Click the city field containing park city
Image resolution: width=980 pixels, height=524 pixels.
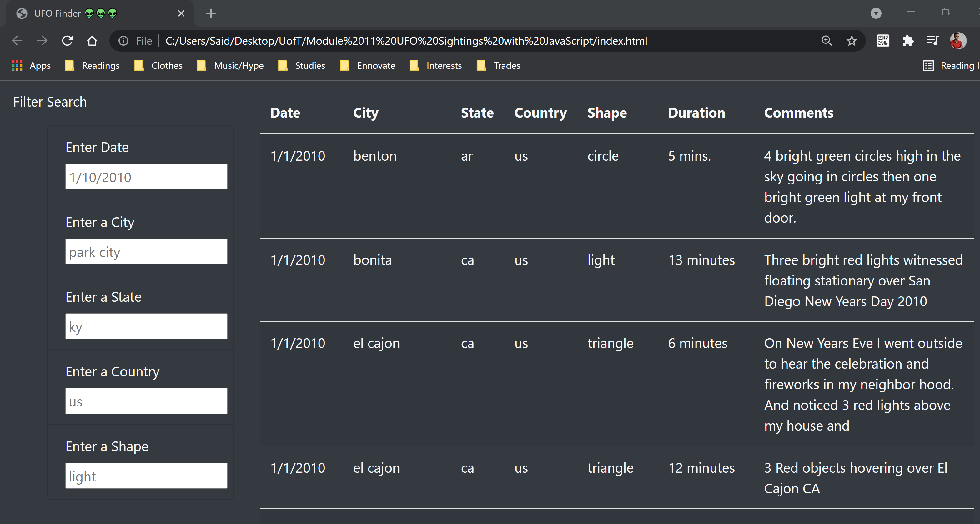click(146, 252)
